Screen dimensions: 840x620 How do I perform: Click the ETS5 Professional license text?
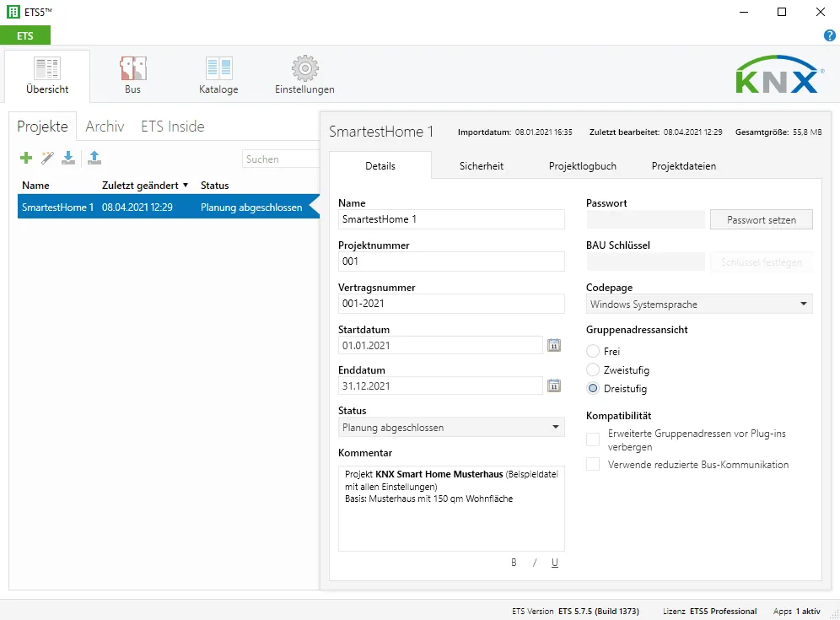(x=724, y=611)
